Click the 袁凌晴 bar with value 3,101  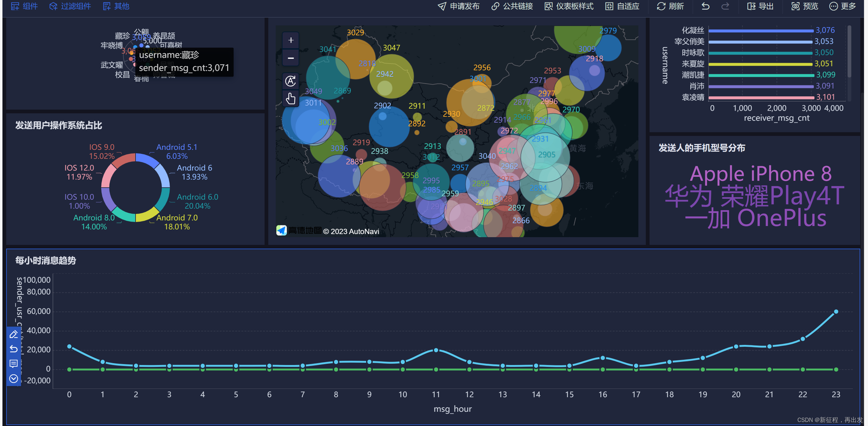coord(761,98)
